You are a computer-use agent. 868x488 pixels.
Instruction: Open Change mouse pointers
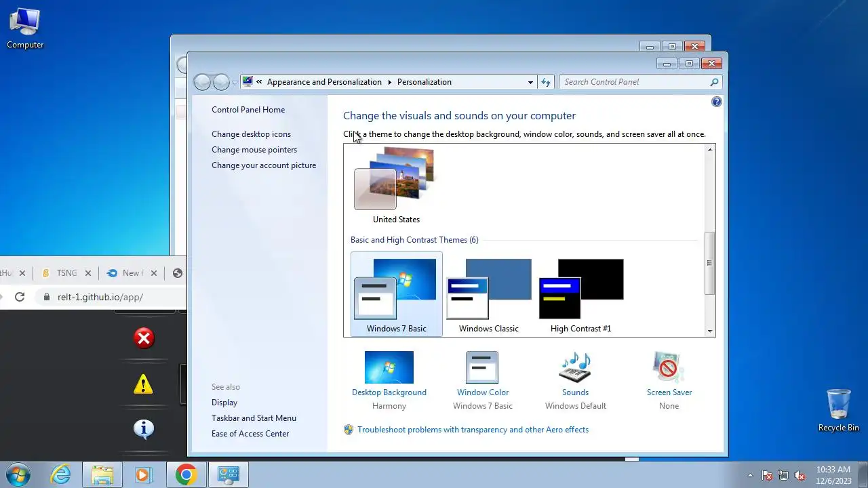point(254,150)
